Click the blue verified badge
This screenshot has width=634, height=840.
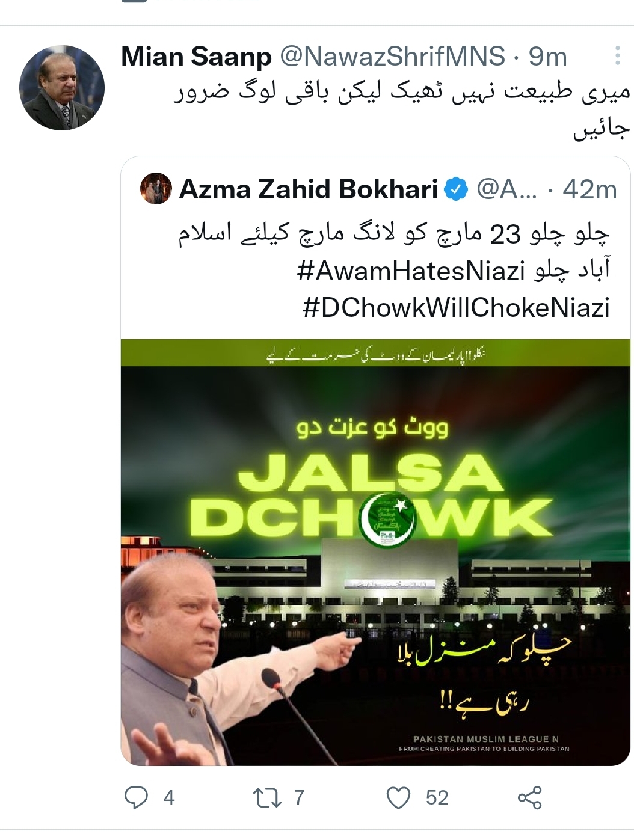click(x=456, y=189)
